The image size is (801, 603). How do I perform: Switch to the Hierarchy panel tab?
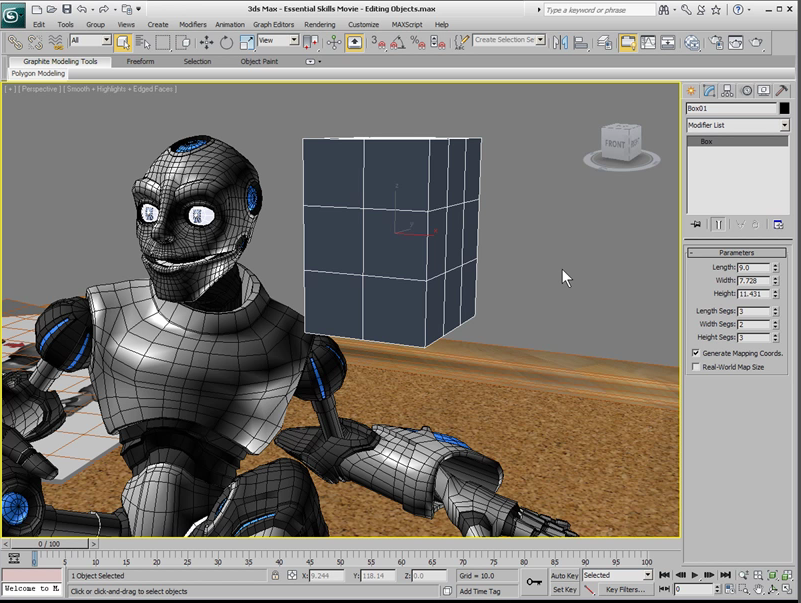point(728,90)
